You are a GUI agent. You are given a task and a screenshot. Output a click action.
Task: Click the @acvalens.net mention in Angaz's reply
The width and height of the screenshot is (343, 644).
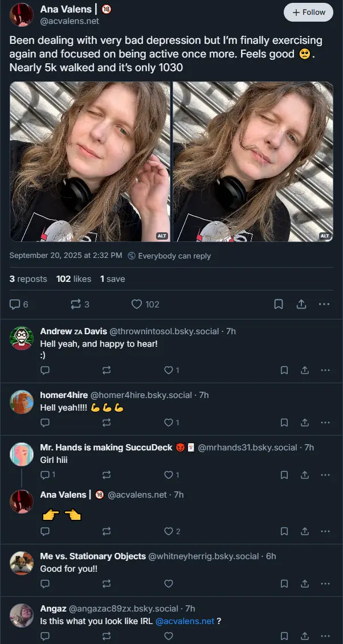(x=185, y=621)
